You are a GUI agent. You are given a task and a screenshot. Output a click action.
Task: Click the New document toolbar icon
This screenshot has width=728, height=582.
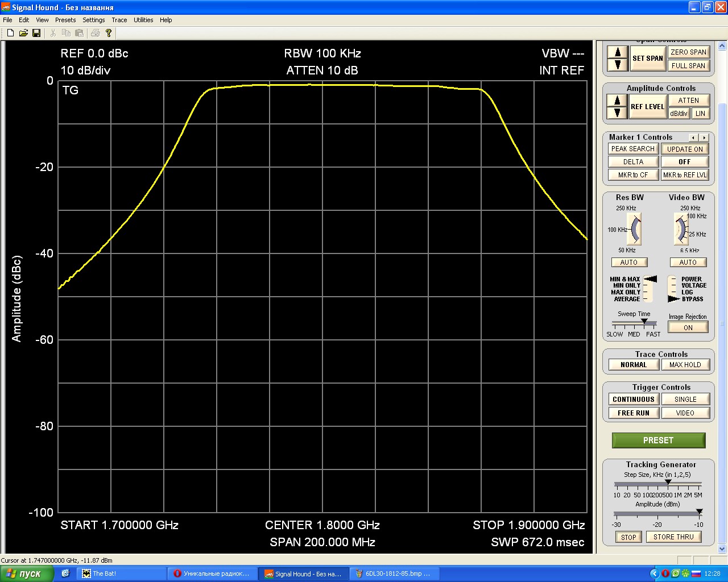10,33
